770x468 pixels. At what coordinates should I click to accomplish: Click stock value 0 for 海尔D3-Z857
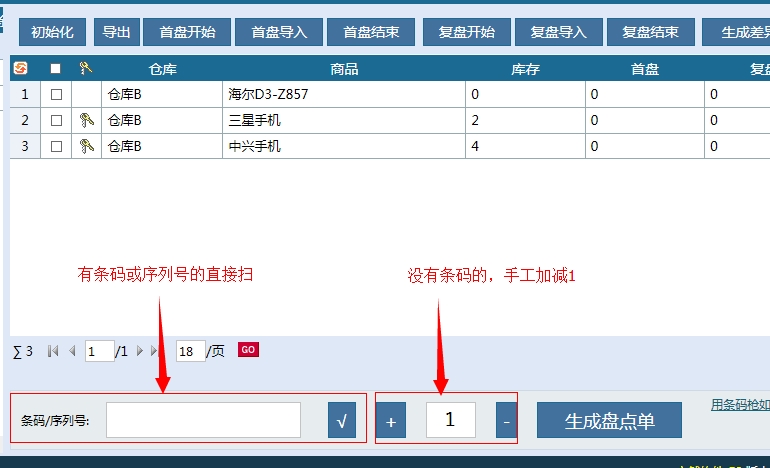point(525,94)
